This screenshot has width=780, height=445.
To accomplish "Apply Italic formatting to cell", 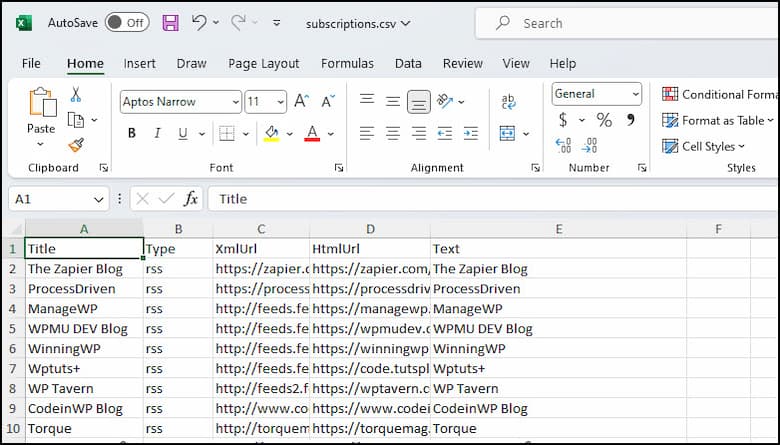I will pos(157,133).
